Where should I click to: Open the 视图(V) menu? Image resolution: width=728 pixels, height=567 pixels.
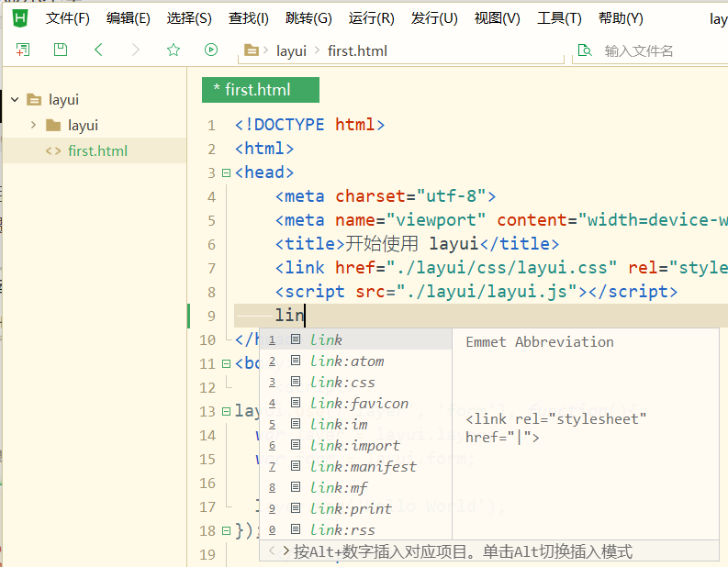498,18
